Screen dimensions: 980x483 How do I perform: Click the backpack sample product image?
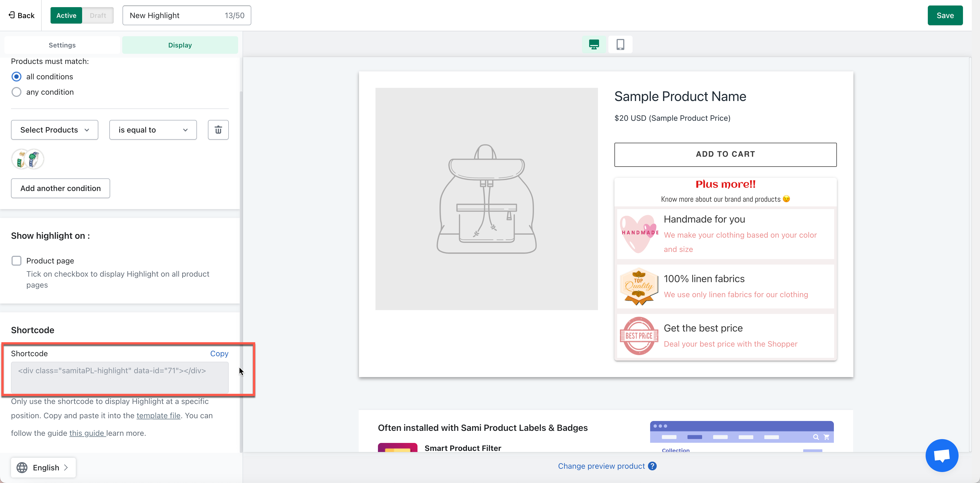tap(486, 199)
